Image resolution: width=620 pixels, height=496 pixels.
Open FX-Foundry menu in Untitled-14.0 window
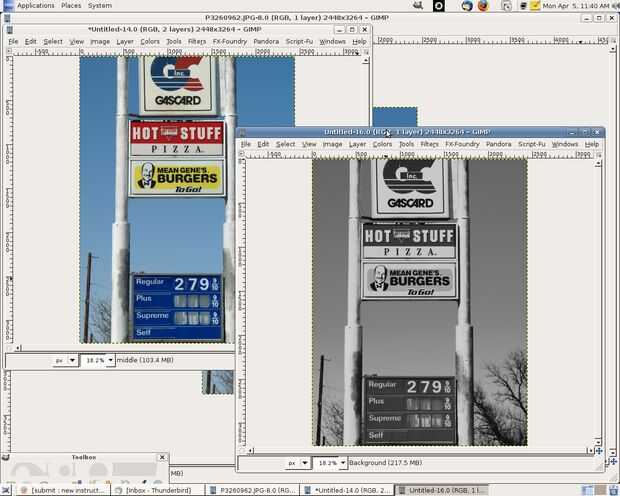pos(230,42)
